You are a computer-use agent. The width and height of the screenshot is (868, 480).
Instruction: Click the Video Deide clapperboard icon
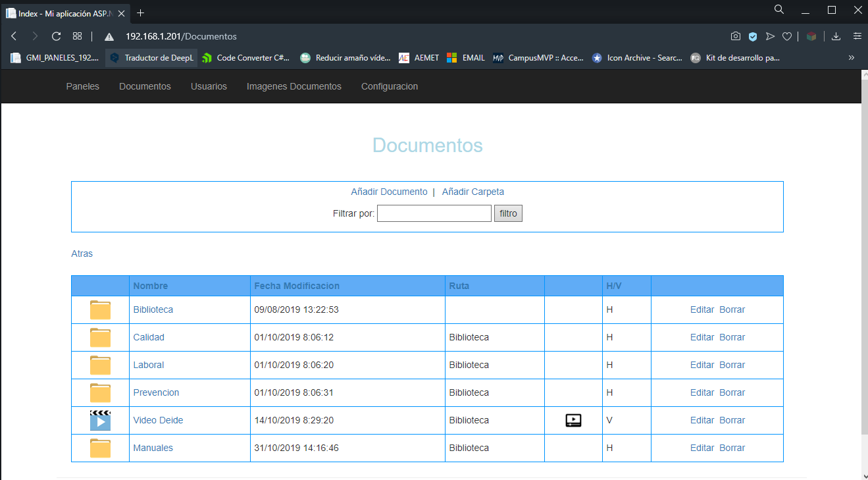(x=100, y=420)
